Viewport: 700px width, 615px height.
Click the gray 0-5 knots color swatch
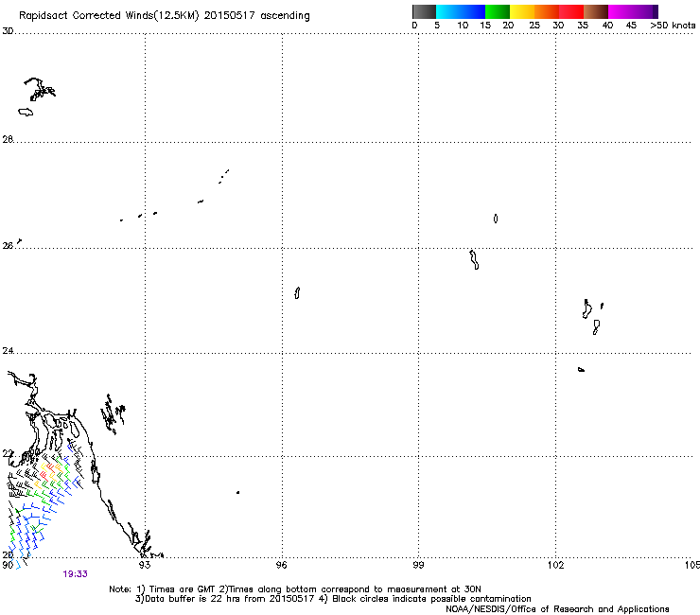[x=424, y=11]
